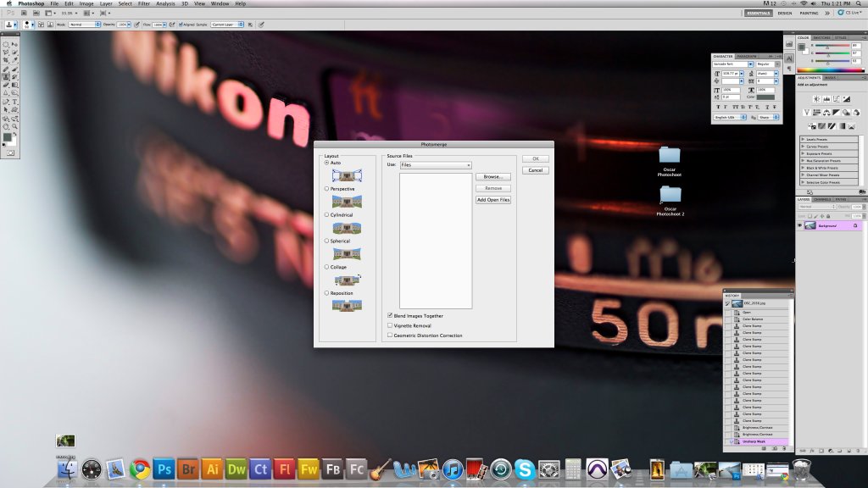Add a Vibrance adjustment

[x=807, y=113]
